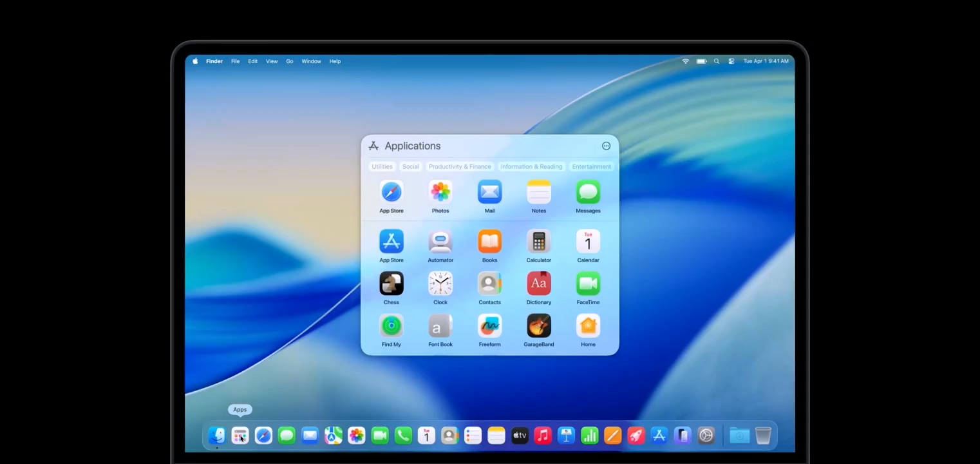This screenshot has height=464, width=980.
Task: Open the Chess app icon
Action: [391, 284]
